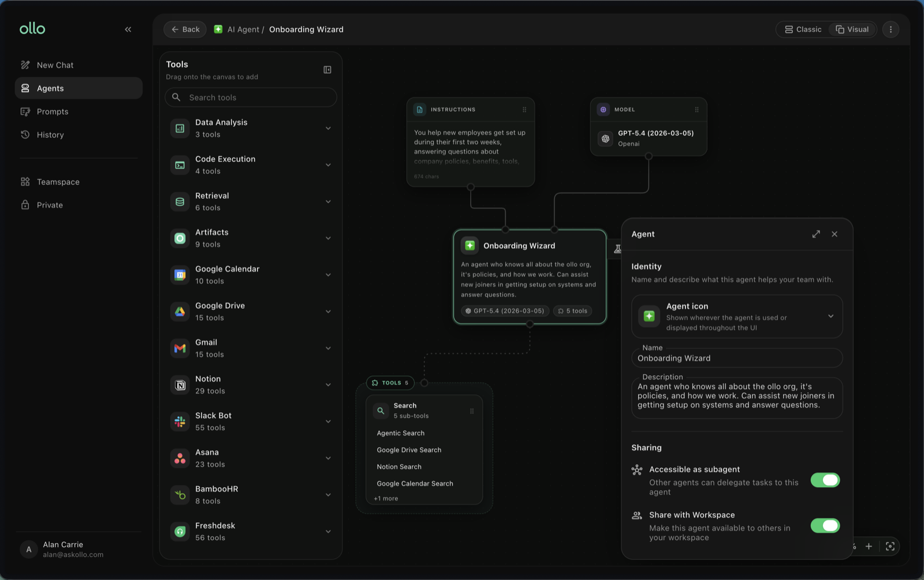Collapse the left sidebar with double chevron
This screenshot has width=924, height=580.
tap(128, 29)
